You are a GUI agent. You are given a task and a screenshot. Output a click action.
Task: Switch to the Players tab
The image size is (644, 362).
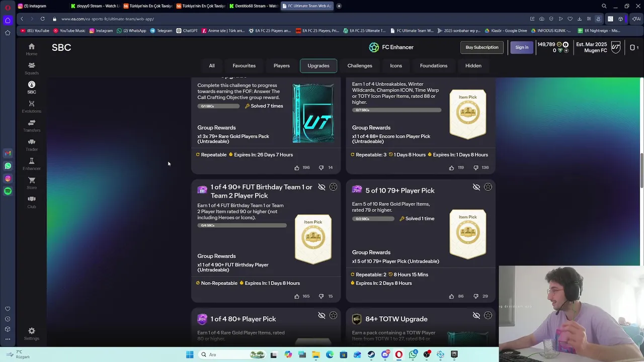(x=282, y=66)
